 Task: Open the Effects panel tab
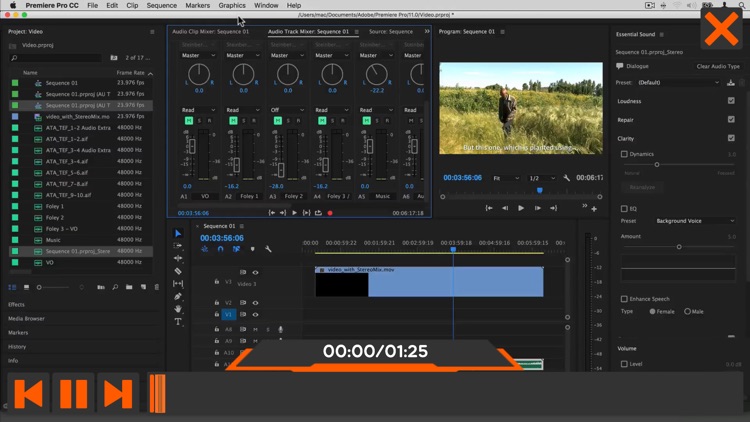point(16,304)
